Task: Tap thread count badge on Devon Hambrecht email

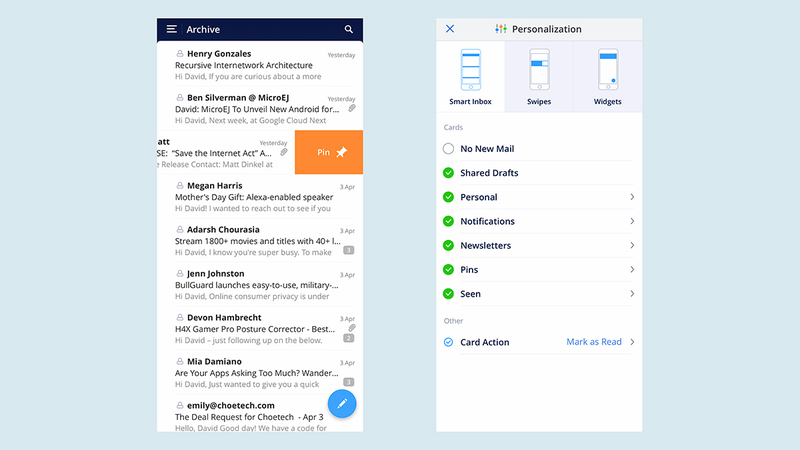Action: tap(348, 338)
